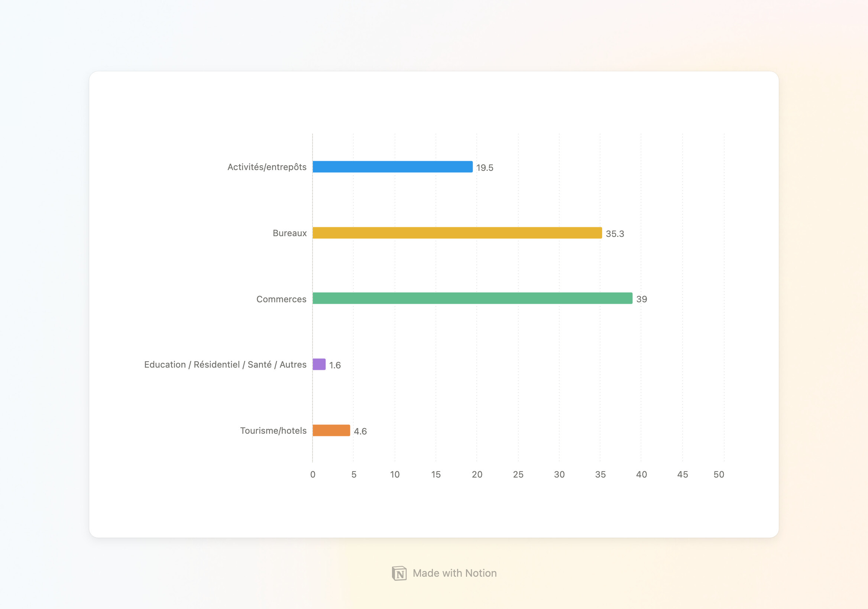The width and height of the screenshot is (868, 609).
Task: Click the Activités/entrepôts category label
Action: point(267,167)
